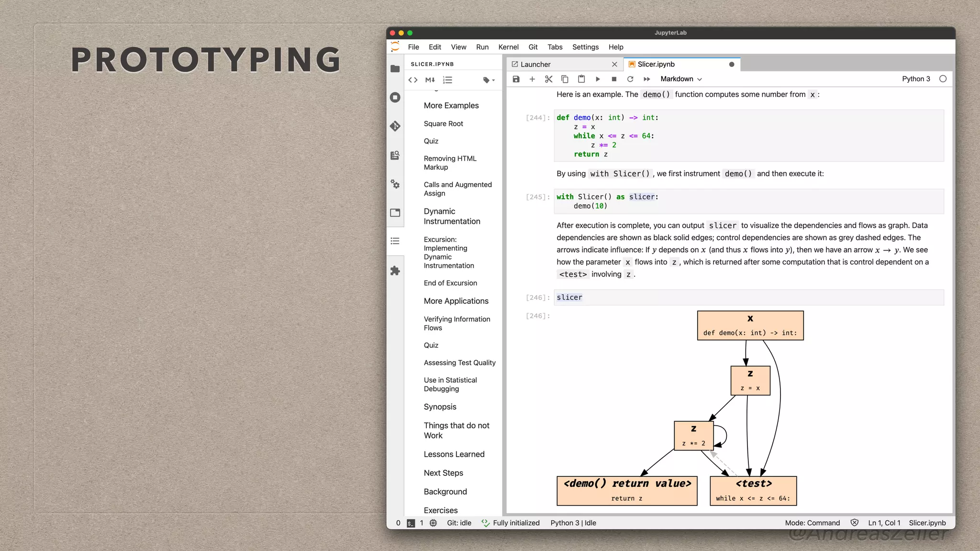Open the Help menu

point(616,47)
